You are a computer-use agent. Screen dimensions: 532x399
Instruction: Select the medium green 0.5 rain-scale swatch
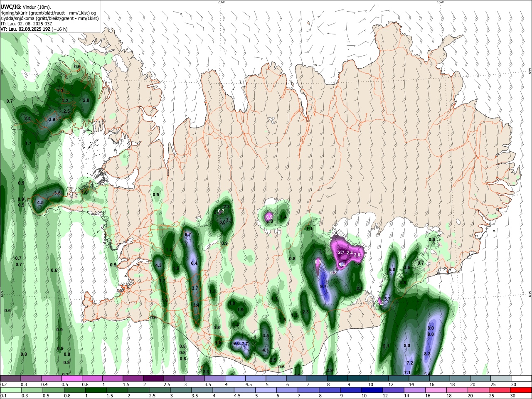point(53,390)
